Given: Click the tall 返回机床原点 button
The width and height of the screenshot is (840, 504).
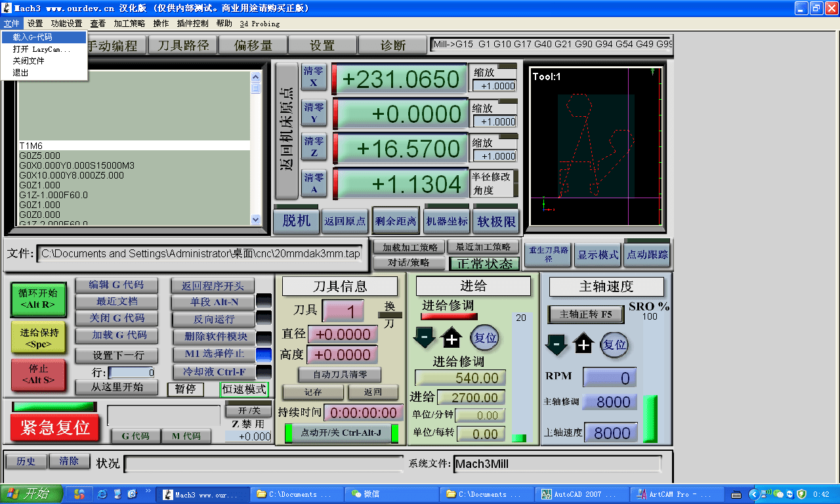Looking at the screenshot, I should [287, 131].
